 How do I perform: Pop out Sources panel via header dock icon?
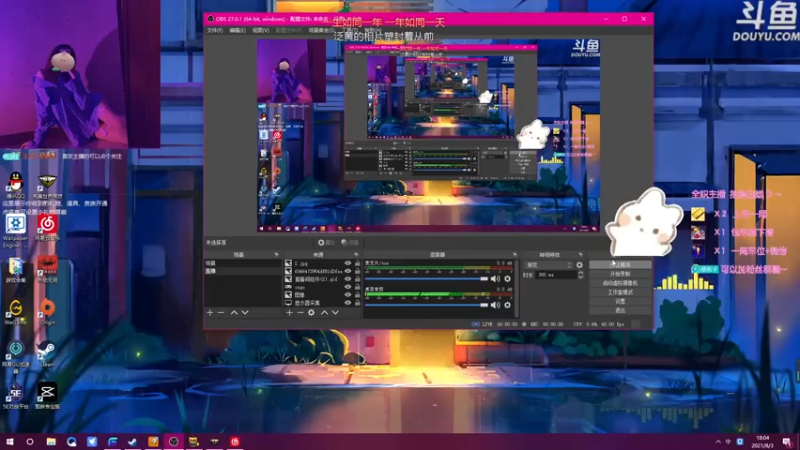click(356, 254)
